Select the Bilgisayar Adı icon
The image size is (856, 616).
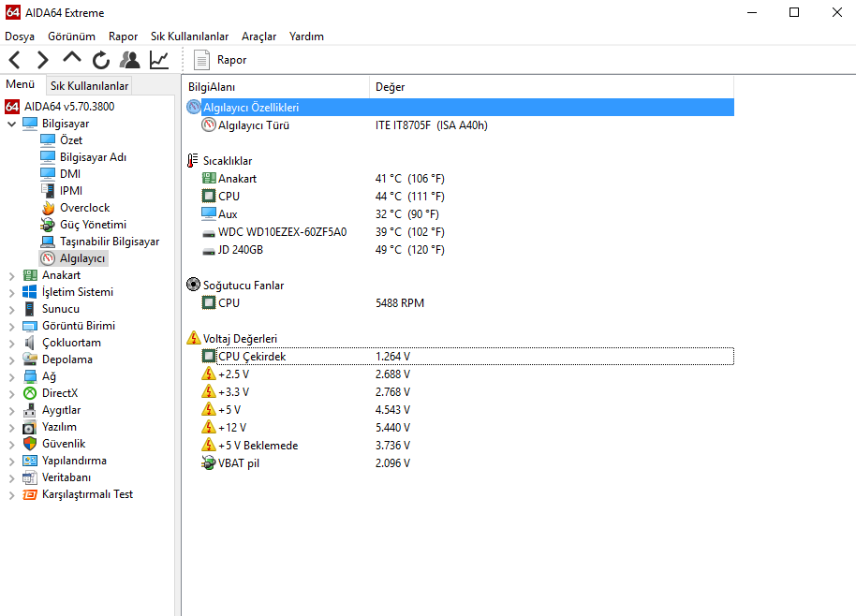(x=48, y=157)
